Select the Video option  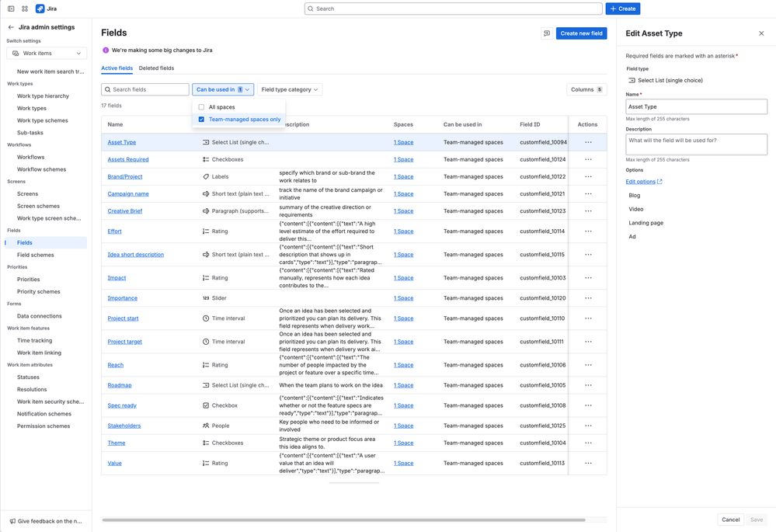click(x=636, y=209)
